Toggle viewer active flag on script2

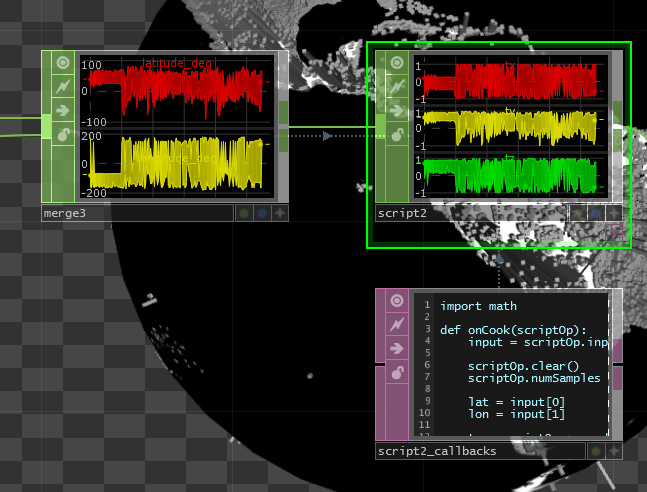coord(397,63)
